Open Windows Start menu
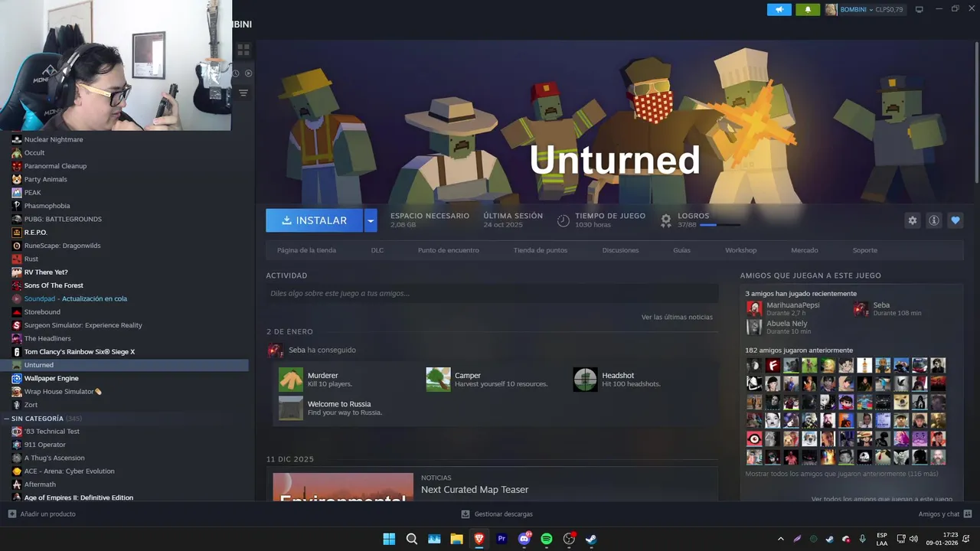 (x=389, y=539)
